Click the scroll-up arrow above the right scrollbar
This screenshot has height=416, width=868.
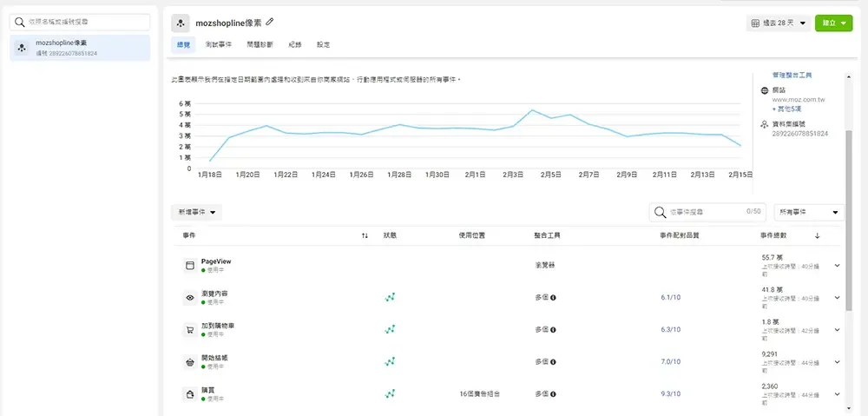click(x=849, y=78)
